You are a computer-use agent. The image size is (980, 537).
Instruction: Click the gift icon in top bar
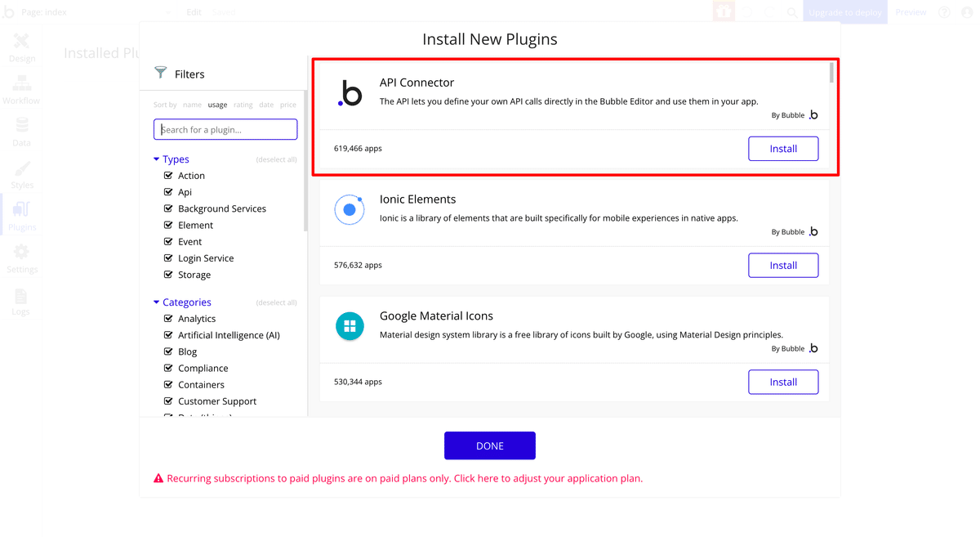point(724,12)
